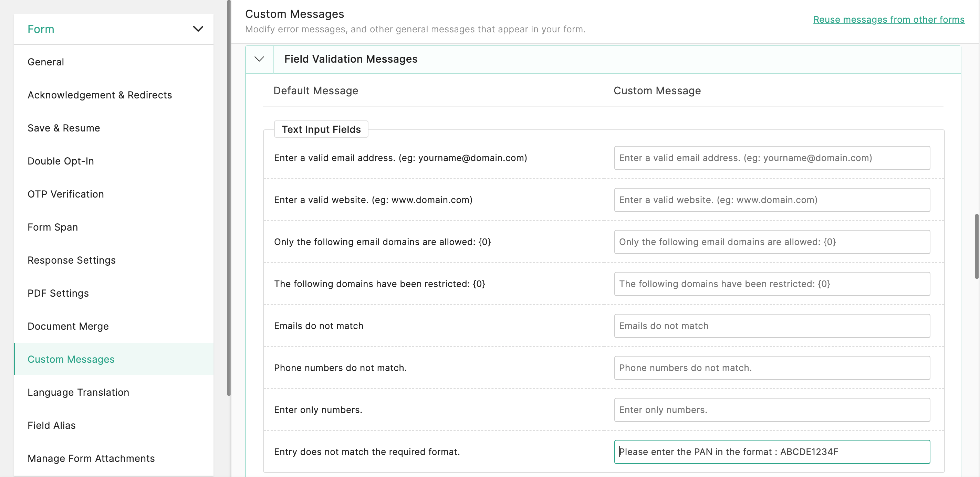Screen dimensions: 980x477
Task: Select OTP Verification settings
Action: point(66,193)
